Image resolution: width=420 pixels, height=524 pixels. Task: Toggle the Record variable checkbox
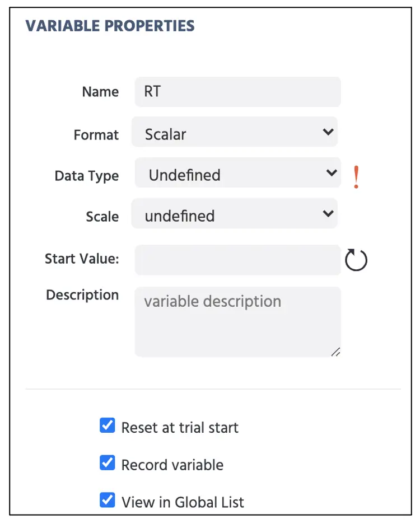click(108, 462)
